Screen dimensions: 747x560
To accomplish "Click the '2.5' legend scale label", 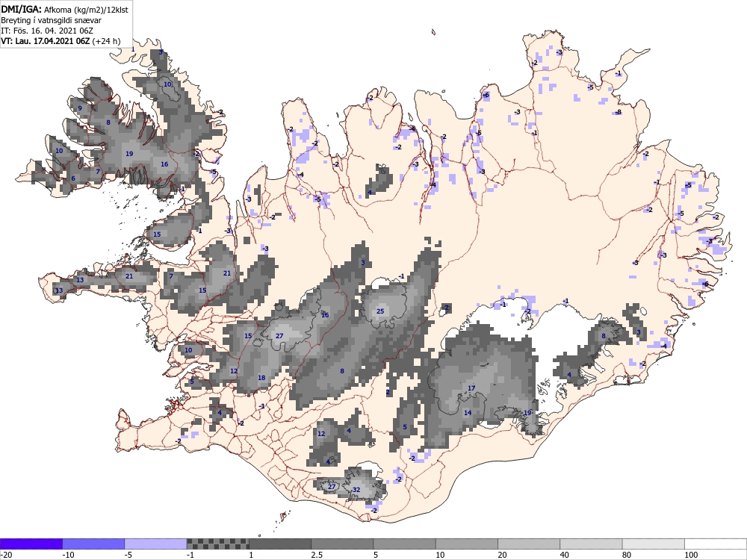I will (317, 555).
